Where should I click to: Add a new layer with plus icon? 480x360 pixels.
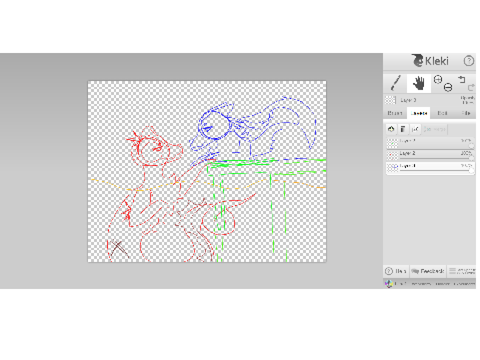click(x=391, y=129)
